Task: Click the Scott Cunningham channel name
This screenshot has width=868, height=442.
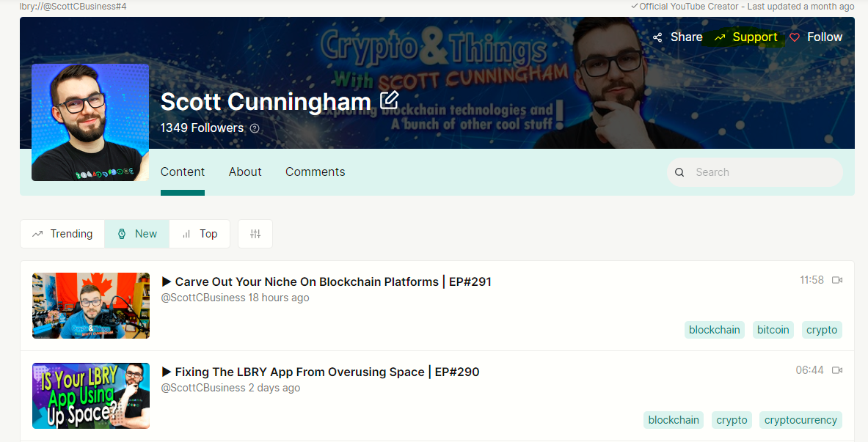Action: point(266,102)
